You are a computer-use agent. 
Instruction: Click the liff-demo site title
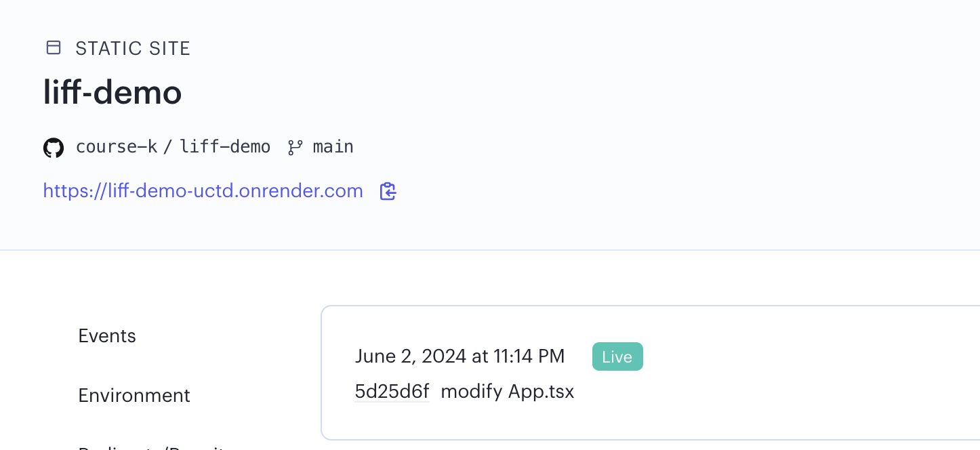coord(112,93)
